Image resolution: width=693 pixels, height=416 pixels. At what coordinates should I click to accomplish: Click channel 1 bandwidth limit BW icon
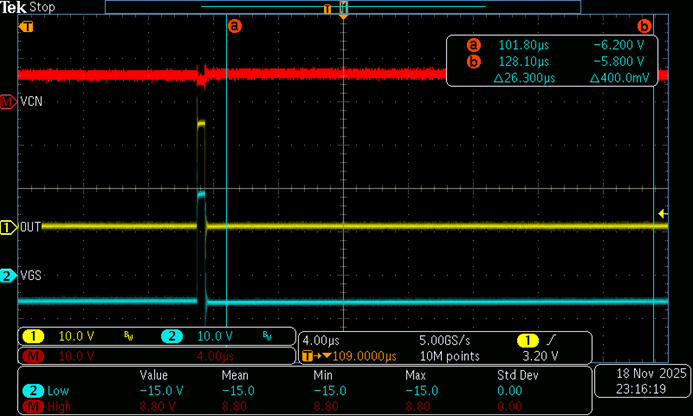[129, 336]
